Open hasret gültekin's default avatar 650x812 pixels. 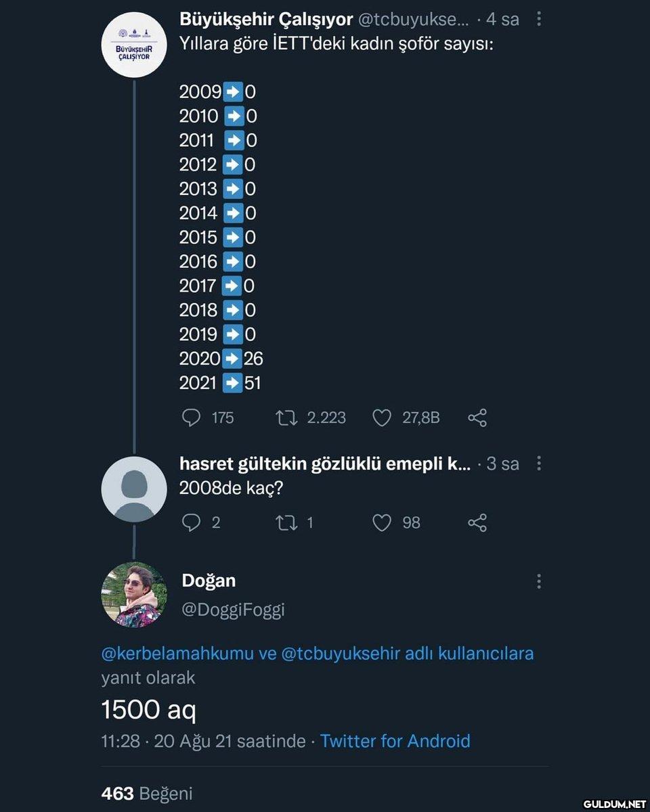133,489
